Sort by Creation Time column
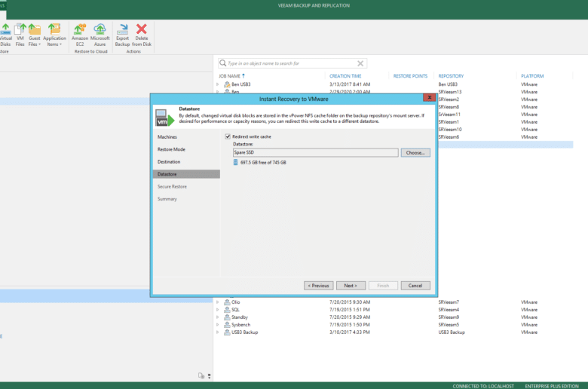Image resolution: width=588 pixels, height=389 pixels. pos(345,76)
